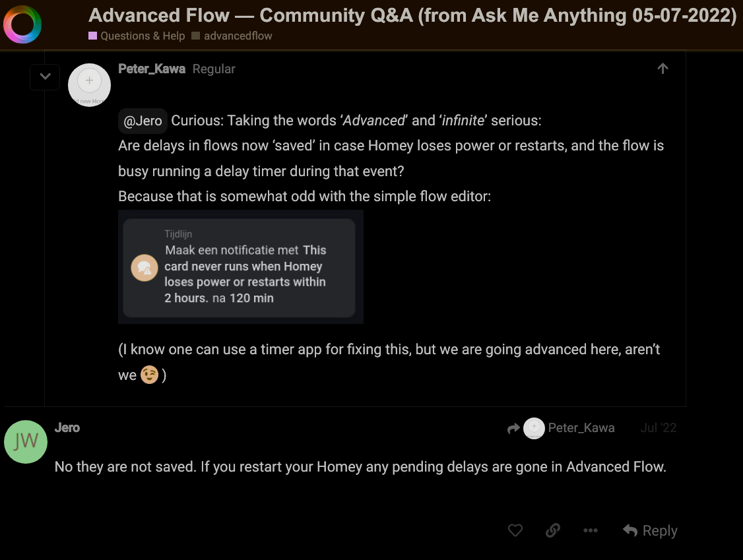Open Peter_Kawa's avatar in the quoted post
The image size is (743, 560).
89,84
